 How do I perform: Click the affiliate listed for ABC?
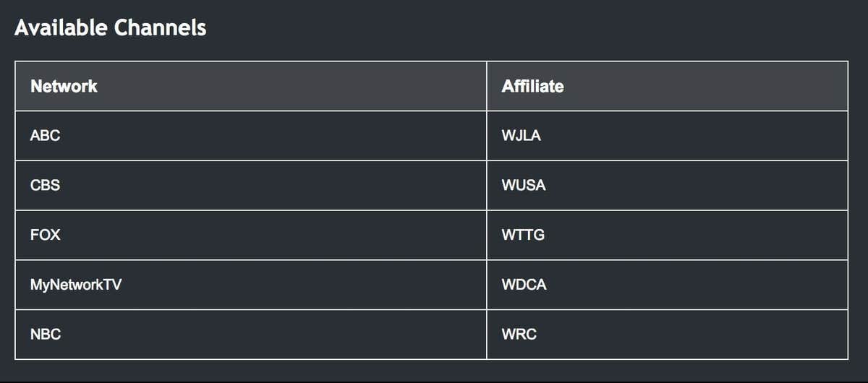(x=521, y=135)
